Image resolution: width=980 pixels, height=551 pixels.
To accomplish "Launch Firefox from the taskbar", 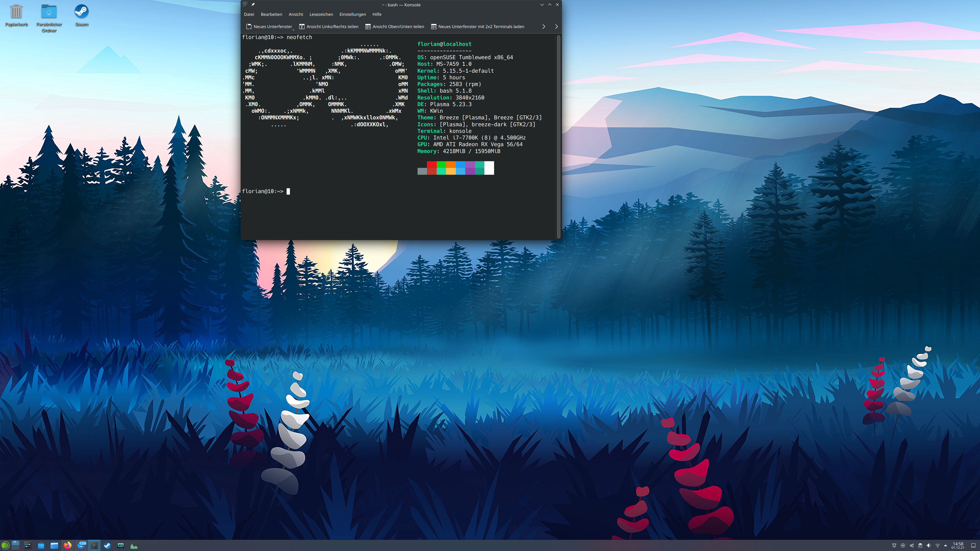I will pos(67,545).
